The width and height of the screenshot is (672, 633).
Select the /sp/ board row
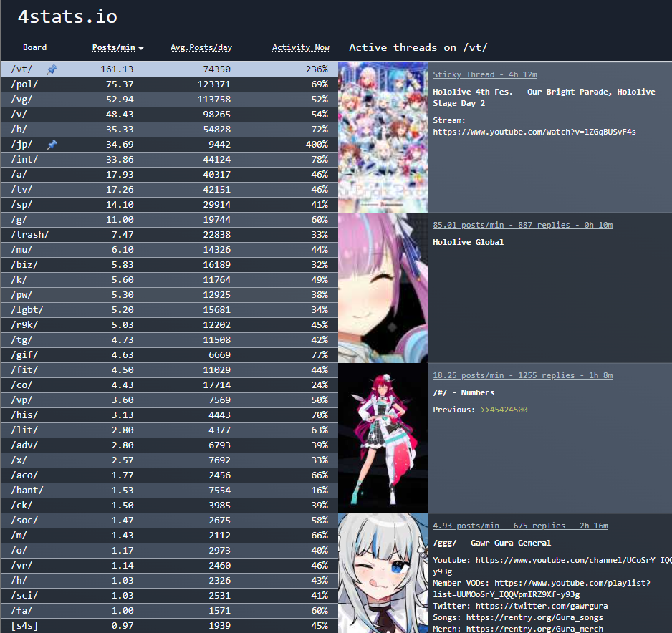(169, 205)
